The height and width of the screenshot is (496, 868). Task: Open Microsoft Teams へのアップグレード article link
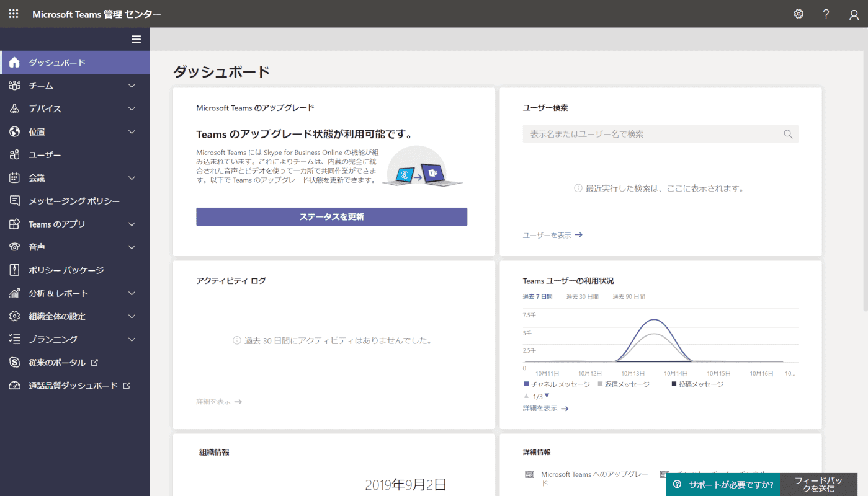coord(594,478)
